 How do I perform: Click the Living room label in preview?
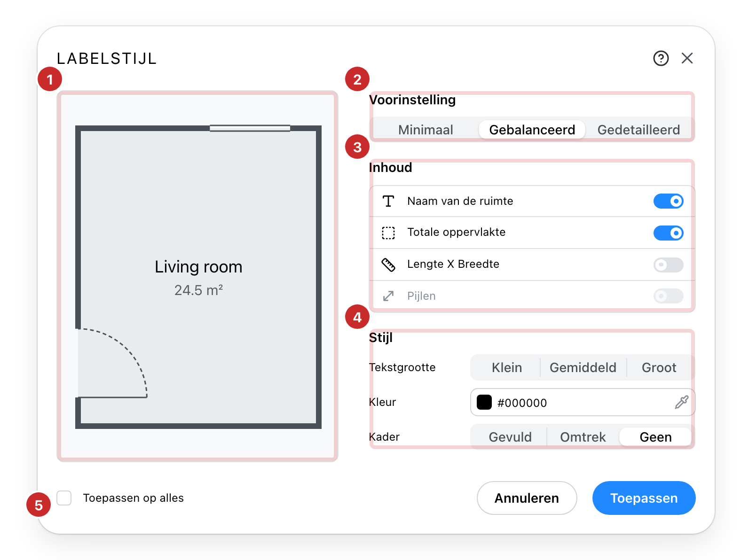[x=198, y=267]
